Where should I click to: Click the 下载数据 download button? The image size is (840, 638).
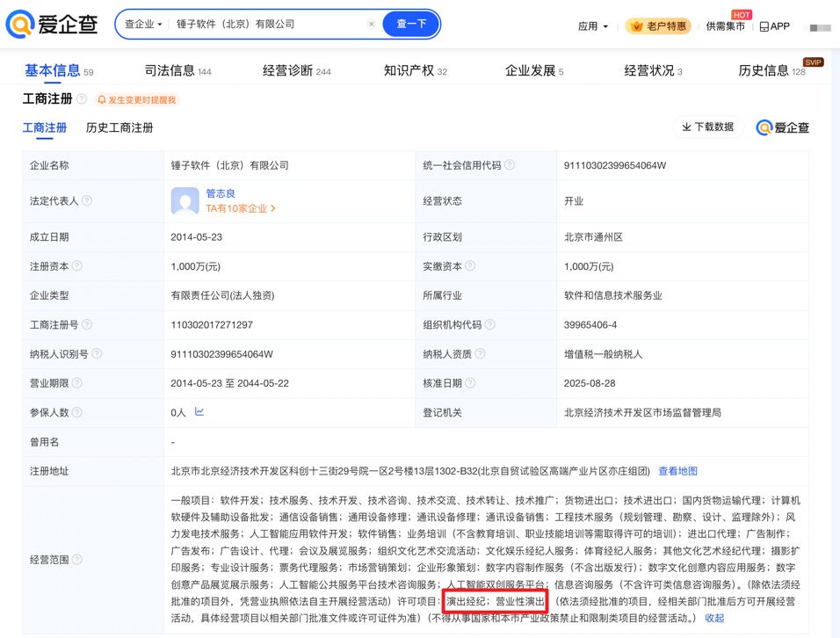click(708, 127)
